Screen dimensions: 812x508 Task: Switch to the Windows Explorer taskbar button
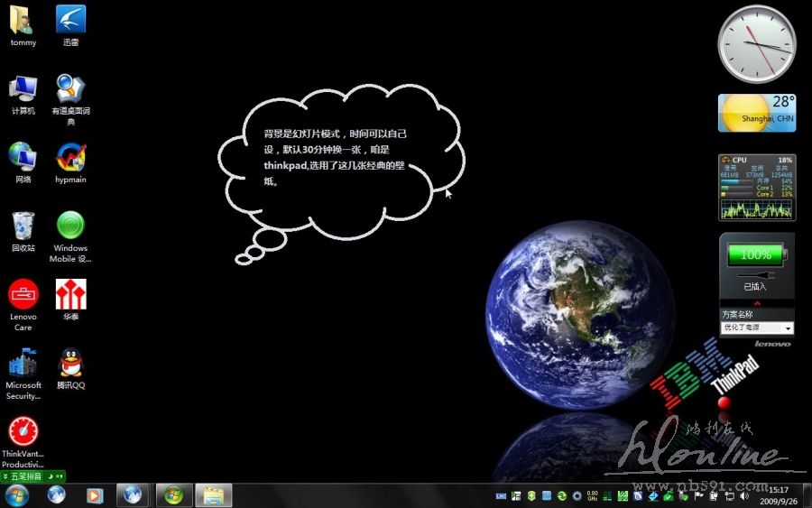[214, 494]
